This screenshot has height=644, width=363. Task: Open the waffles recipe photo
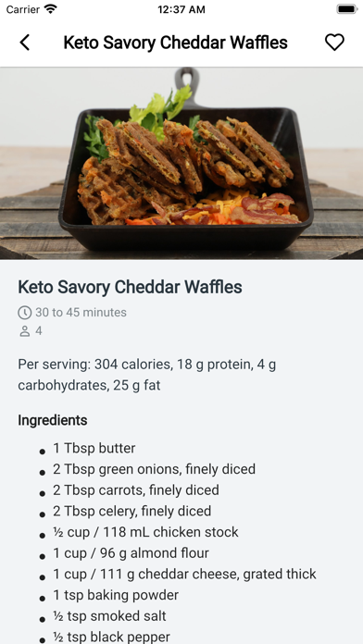point(181,164)
